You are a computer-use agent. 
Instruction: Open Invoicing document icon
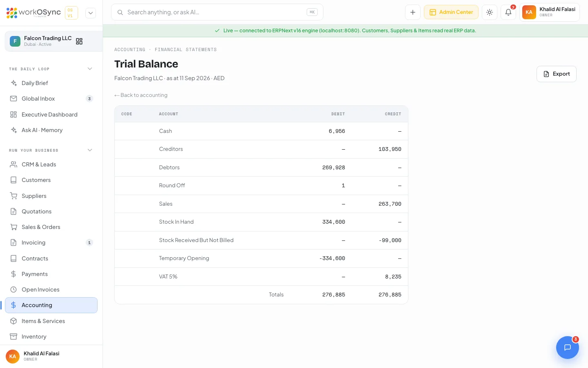pos(13,242)
